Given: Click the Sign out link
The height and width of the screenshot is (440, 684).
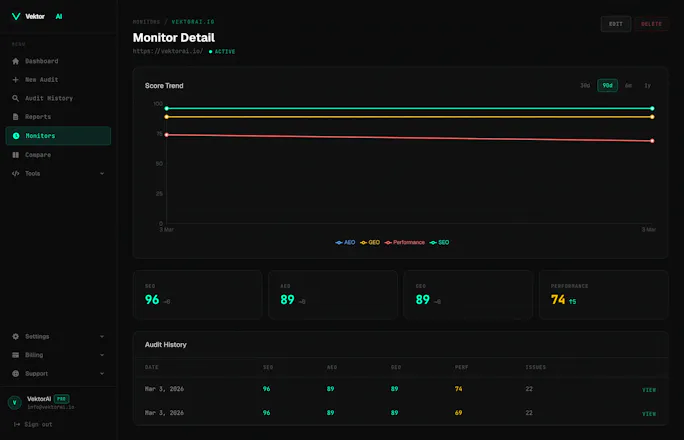Looking at the screenshot, I should pyautogui.click(x=33, y=424).
